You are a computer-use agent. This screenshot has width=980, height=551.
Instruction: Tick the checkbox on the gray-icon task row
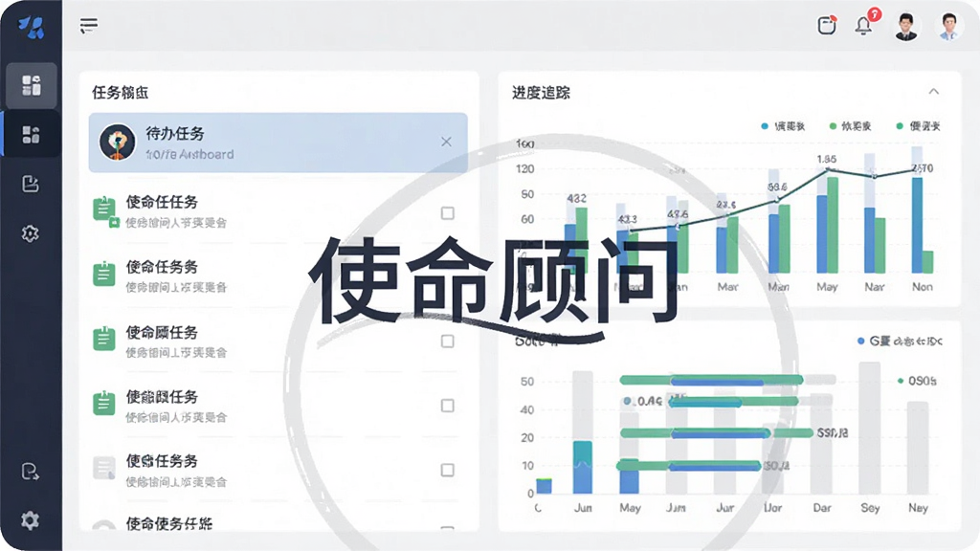pos(448,470)
